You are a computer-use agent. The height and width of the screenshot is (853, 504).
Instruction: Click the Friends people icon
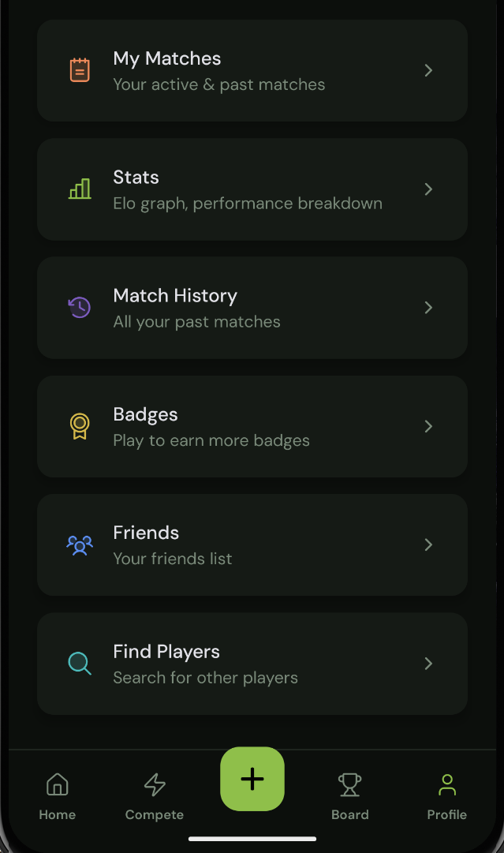[80, 544]
